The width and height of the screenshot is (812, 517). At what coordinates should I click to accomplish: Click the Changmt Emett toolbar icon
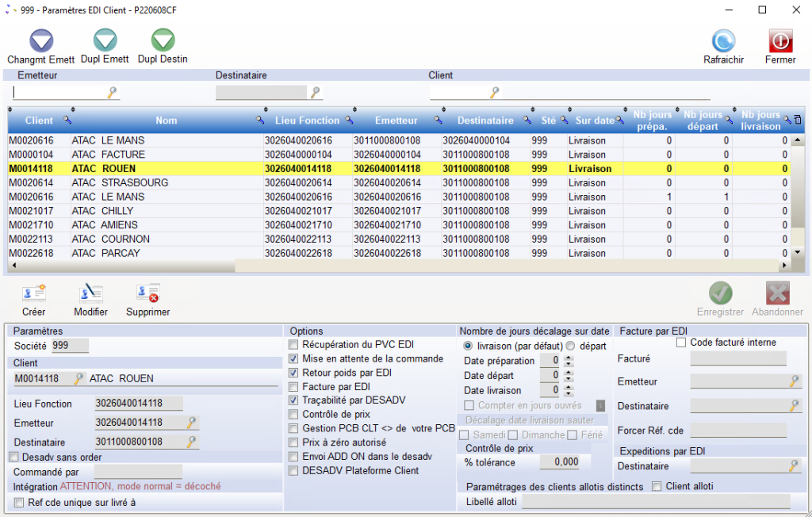[40, 41]
